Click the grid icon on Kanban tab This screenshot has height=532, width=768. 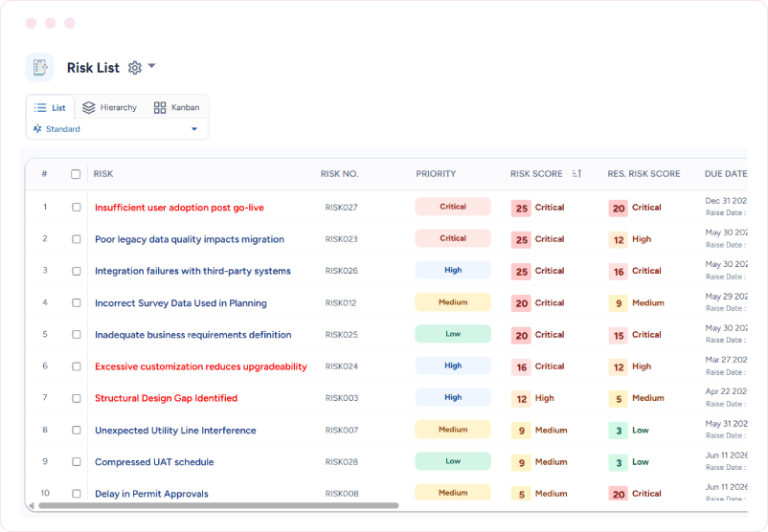point(160,108)
